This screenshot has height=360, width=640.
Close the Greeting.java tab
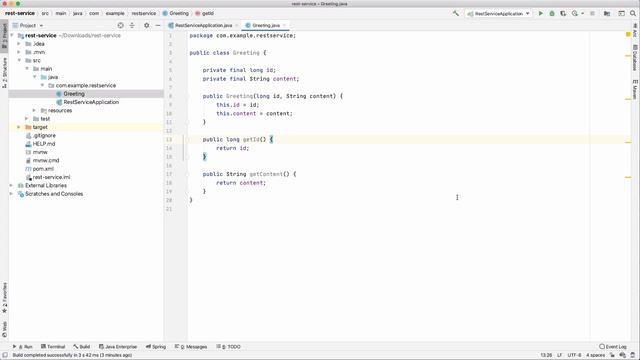tap(284, 25)
